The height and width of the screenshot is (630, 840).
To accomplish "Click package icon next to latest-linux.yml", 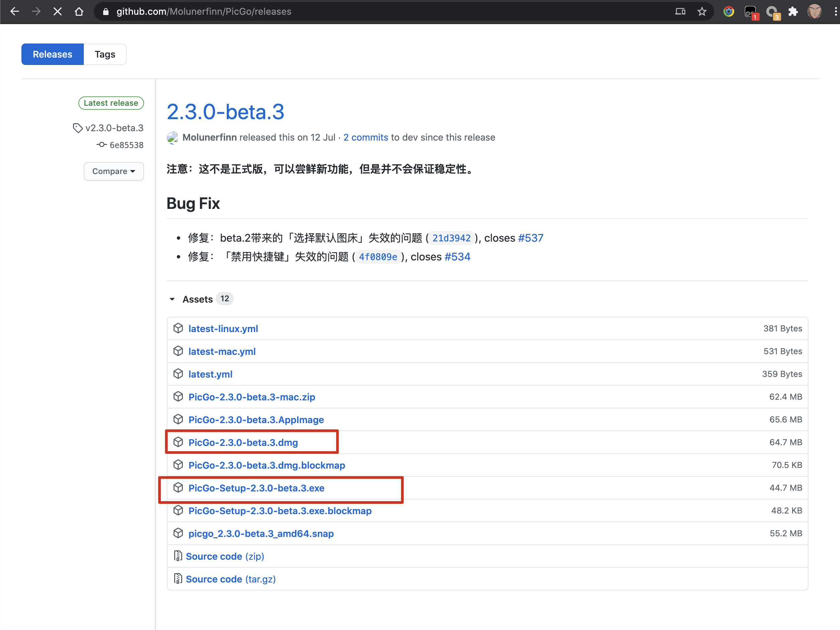I will [x=178, y=328].
